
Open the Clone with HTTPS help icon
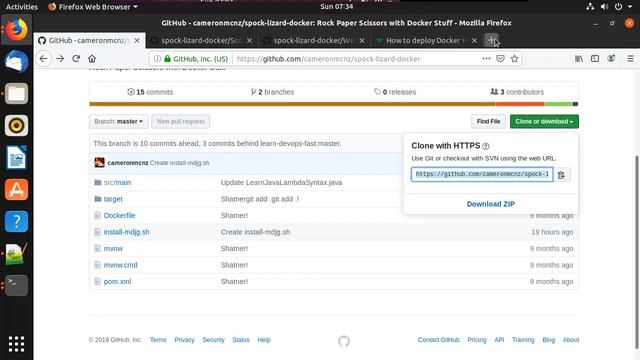(485, 146)
